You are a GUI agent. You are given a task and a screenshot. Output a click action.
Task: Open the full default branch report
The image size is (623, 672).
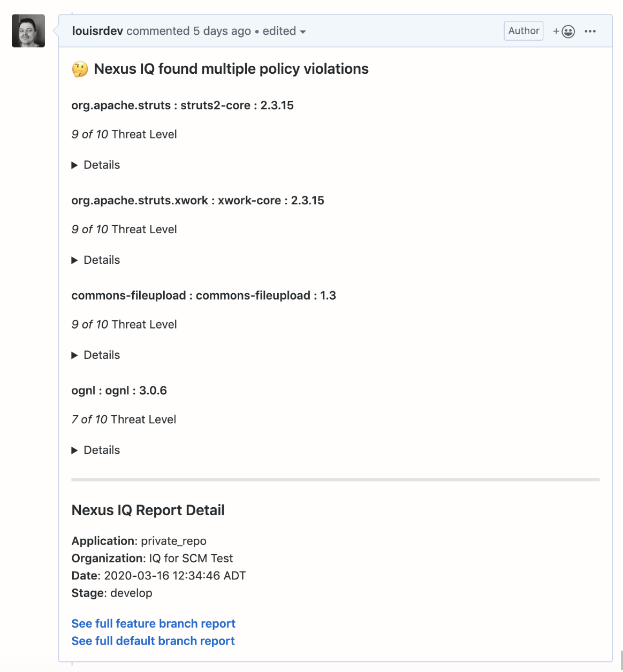pos(153,641)
